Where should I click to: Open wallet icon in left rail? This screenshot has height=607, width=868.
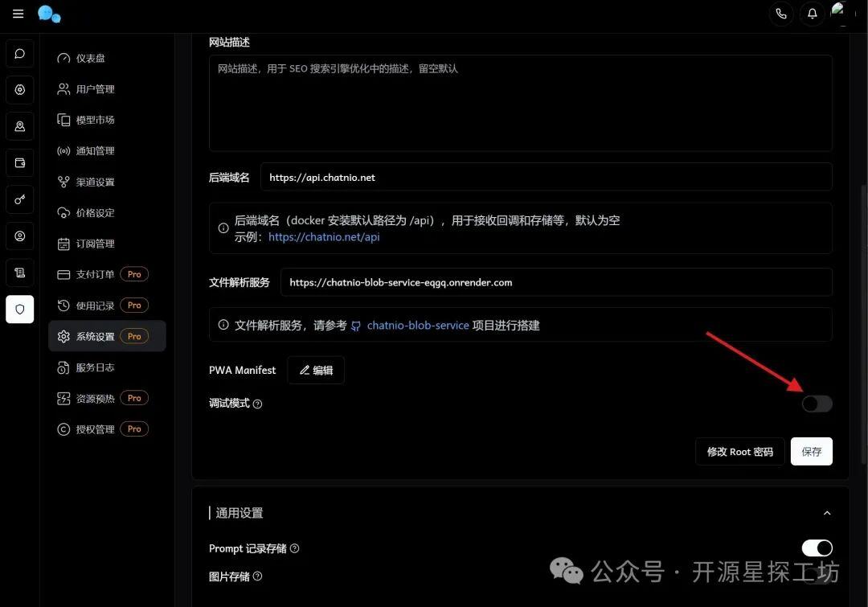coord(20,163)
